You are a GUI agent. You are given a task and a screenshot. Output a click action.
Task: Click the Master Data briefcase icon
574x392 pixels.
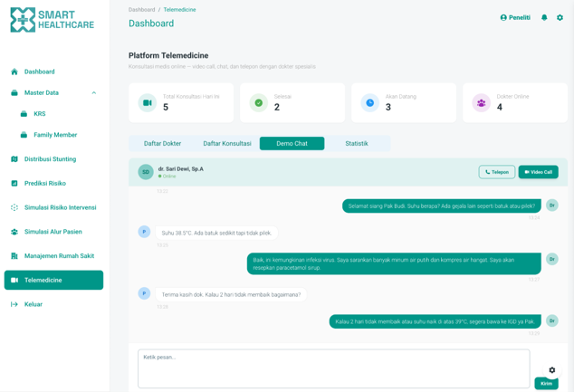pos(14,93)
